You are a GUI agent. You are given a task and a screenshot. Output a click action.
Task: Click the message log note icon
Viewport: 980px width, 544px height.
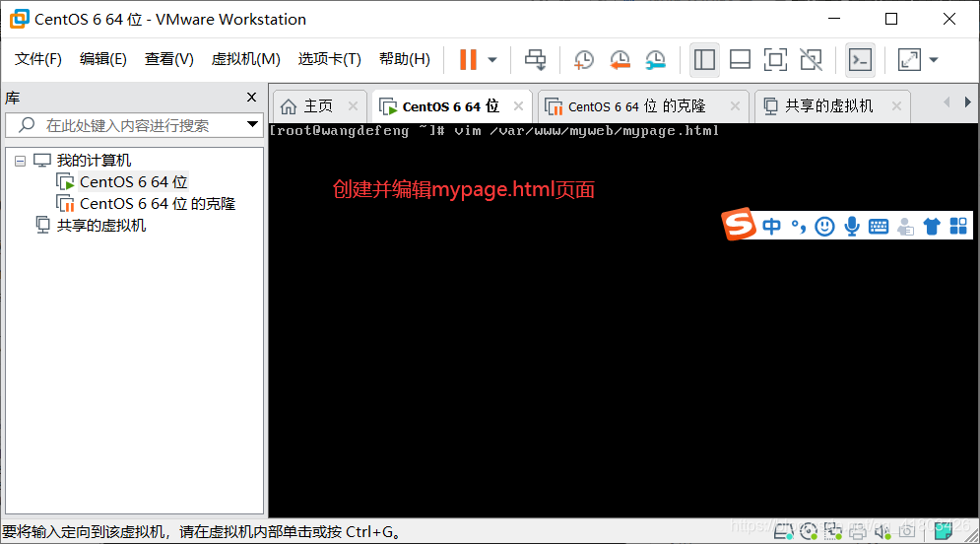(944, 530)
